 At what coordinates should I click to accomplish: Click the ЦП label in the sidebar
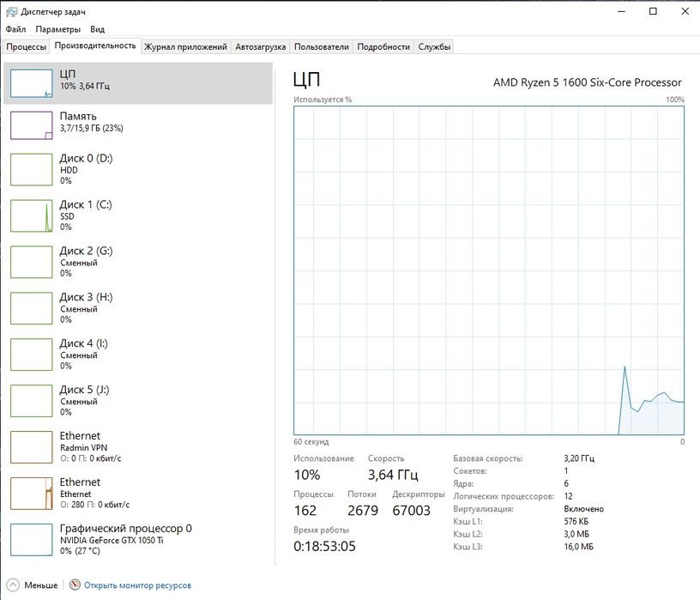(x=68, y=74)
